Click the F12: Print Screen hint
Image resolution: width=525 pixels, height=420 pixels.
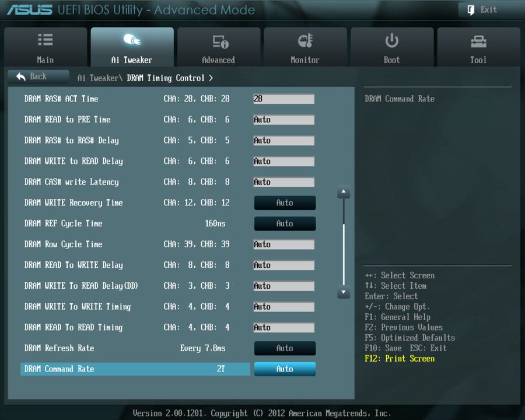pos(400,359)
